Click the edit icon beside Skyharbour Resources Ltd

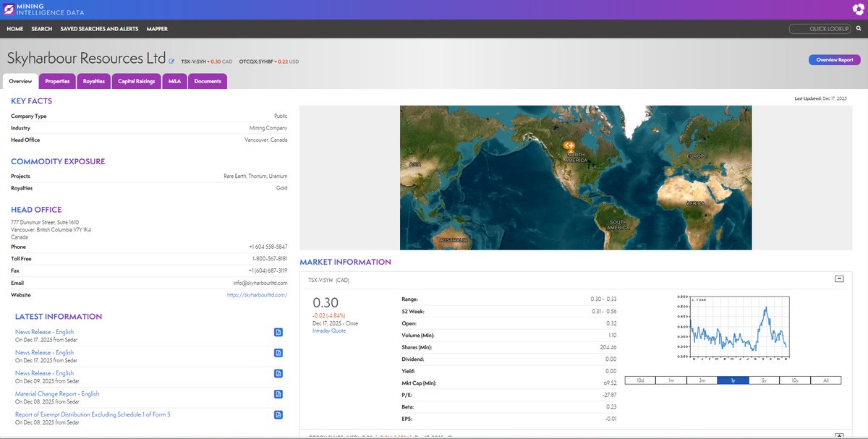click(x=171, y=61)
